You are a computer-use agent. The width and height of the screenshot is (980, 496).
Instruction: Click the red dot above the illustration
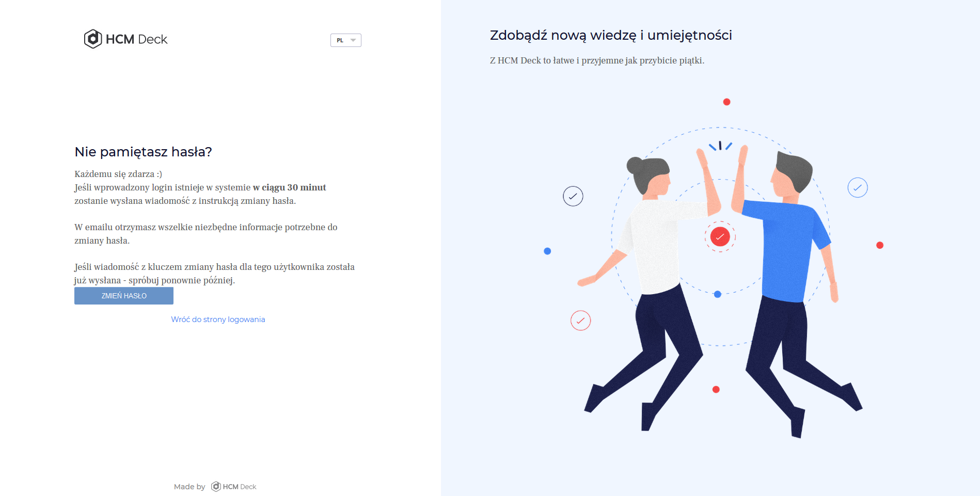coord(726,102)
